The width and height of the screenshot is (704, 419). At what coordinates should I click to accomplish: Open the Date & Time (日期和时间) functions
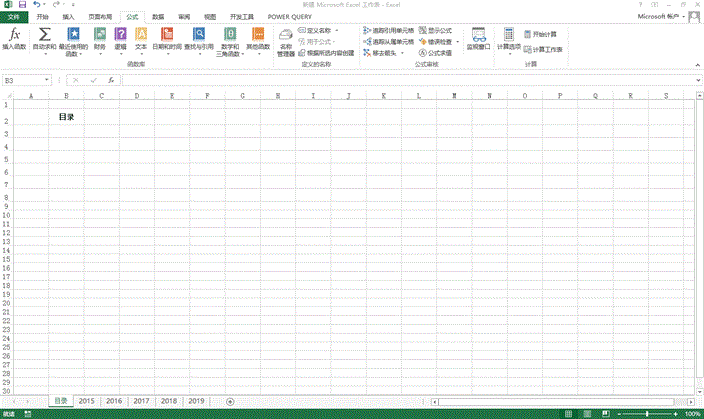coord(167,35)
